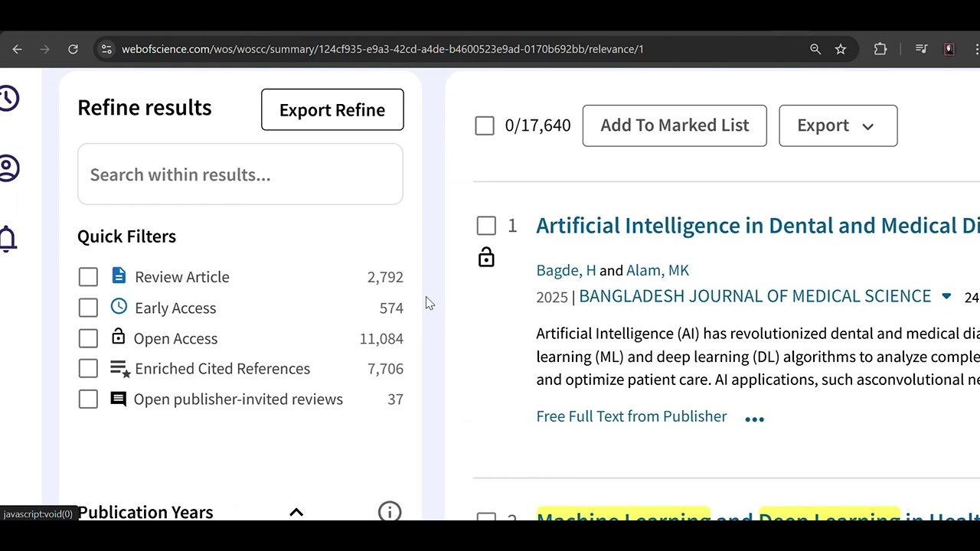Click the media control icon in browser toolbar
The width and height of the screenshot is (980, 551).
[x=921, y=49]
